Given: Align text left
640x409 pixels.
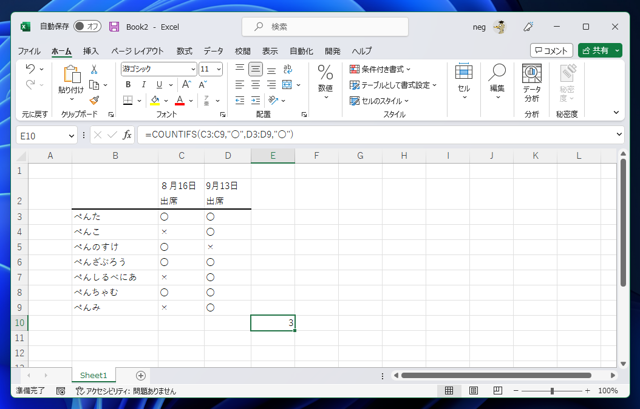Looking at the screenshot, I should (240, 85).
